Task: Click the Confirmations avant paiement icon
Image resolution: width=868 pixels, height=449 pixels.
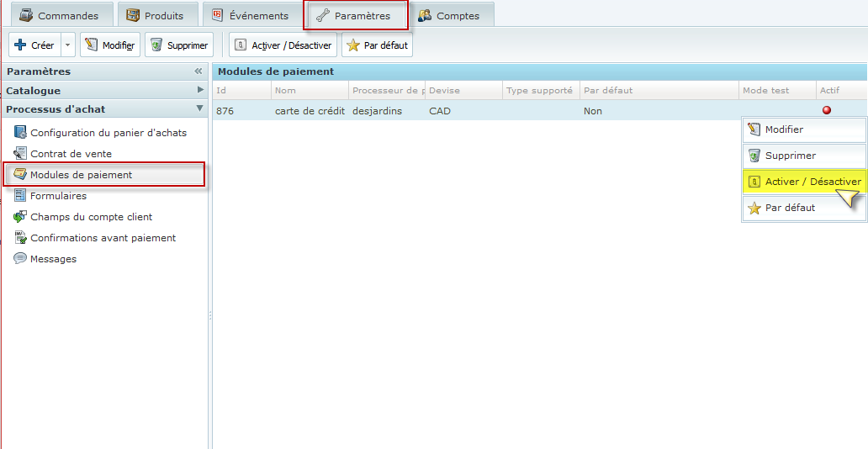Action: click(x=20, y=237)
